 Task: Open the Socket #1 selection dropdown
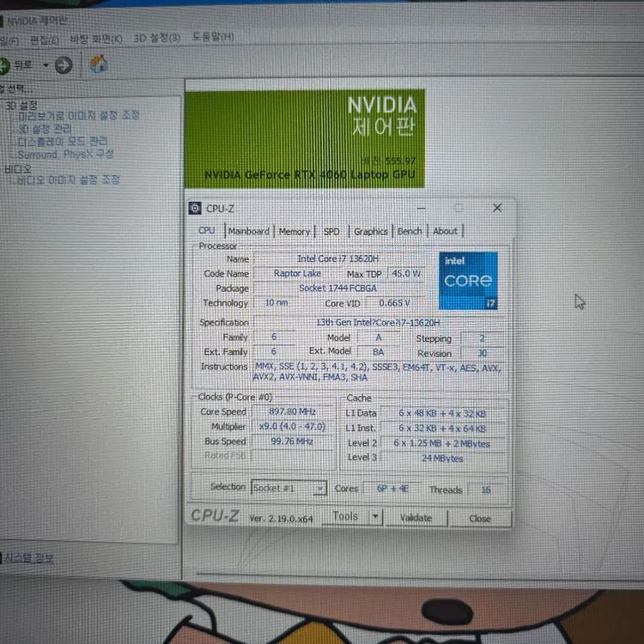pos(289,488)
